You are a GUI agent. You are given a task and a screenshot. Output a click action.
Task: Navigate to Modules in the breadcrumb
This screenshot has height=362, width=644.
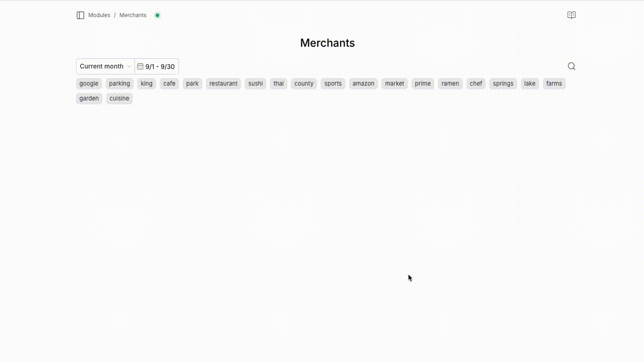click(99, 15)
